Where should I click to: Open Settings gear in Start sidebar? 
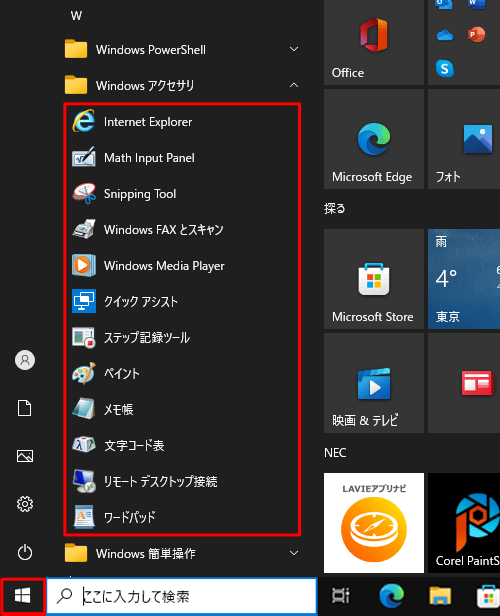point(25,504)
